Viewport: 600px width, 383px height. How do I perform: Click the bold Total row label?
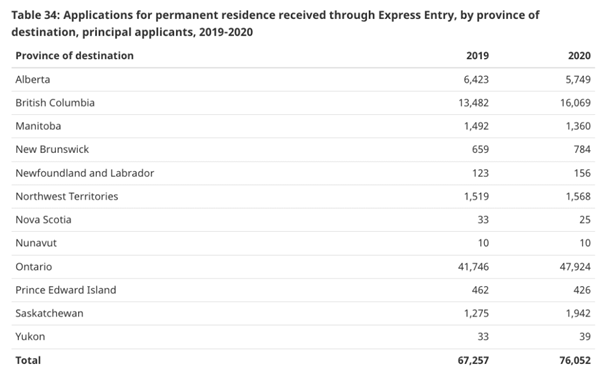(28, 361)
